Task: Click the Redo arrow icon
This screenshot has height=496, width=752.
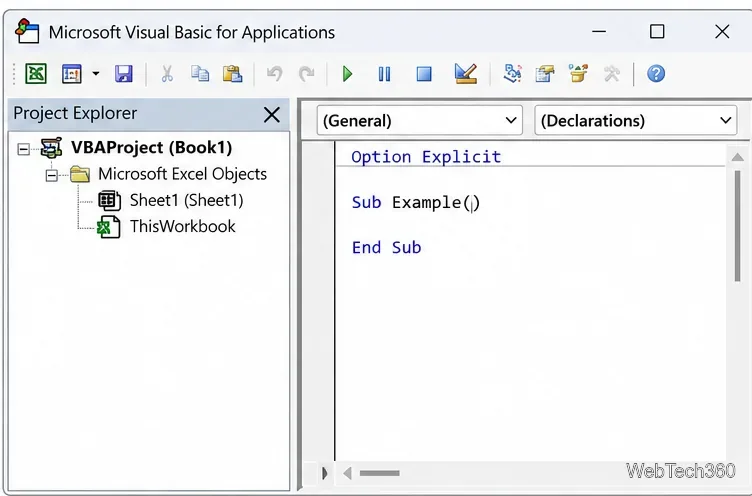Action: tap(306, 74)
